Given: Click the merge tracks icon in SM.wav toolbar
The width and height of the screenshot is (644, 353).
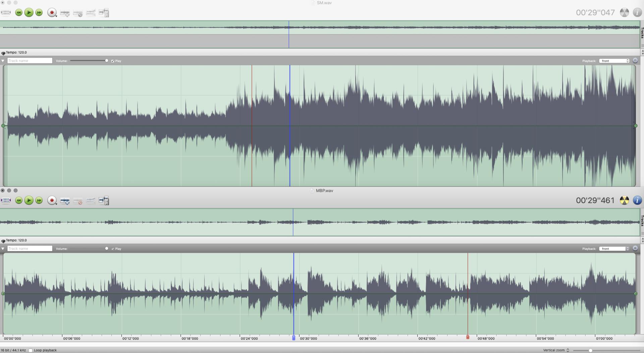Looking at the screenshot, I should (x=91, y=13).
